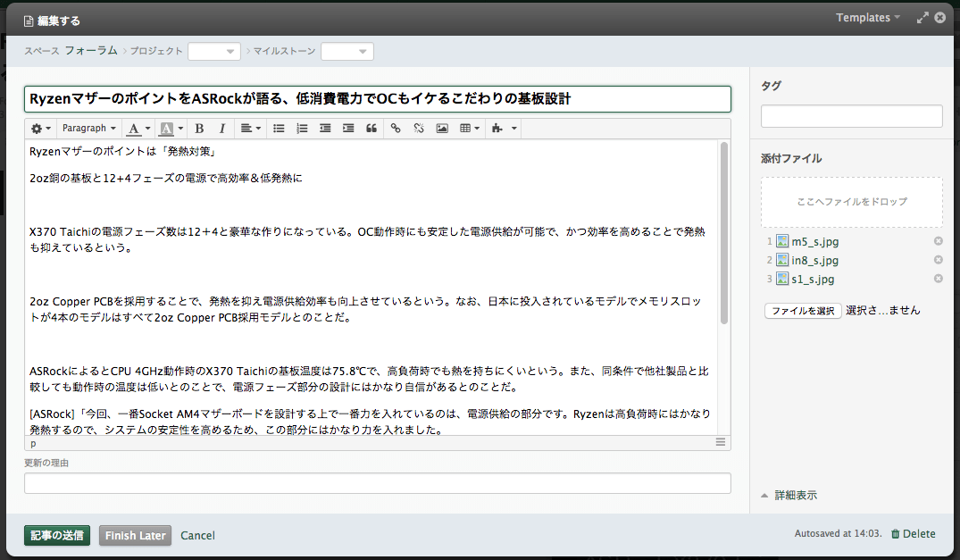Viewport: 960px width, 560px height.
Task: Click the image icon beside m5_s.jpg
Action: [782, 241]
